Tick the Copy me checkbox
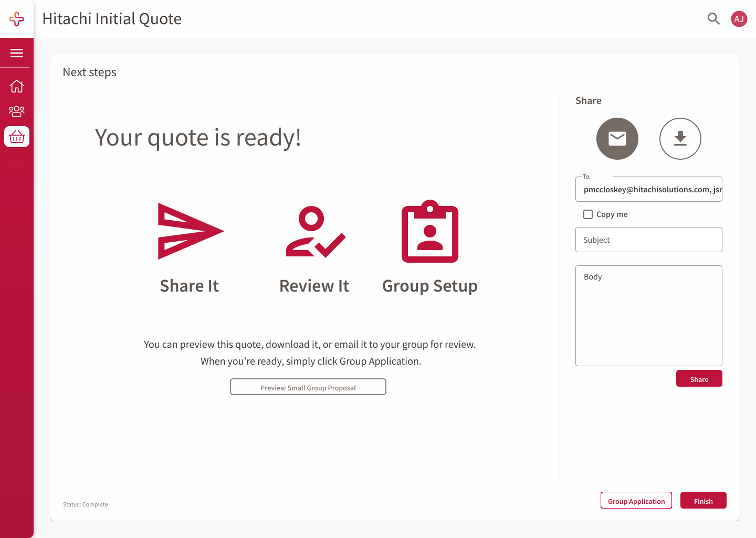The width and height of the screenshot is (756, 538). coord(588,214)
